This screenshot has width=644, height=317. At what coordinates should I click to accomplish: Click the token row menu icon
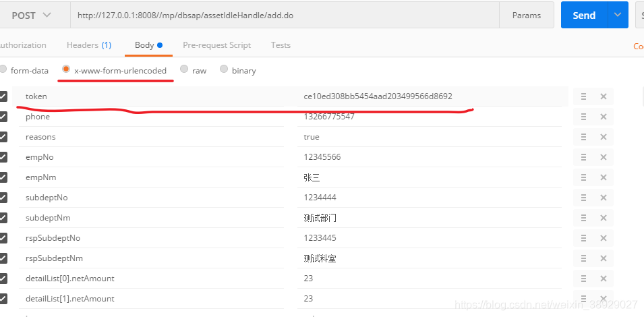[583, 96]
